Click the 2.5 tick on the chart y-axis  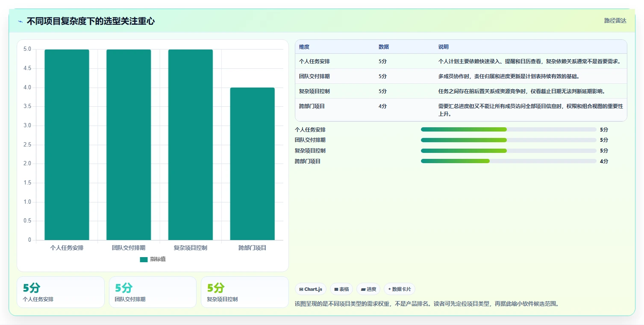(27, 145)
